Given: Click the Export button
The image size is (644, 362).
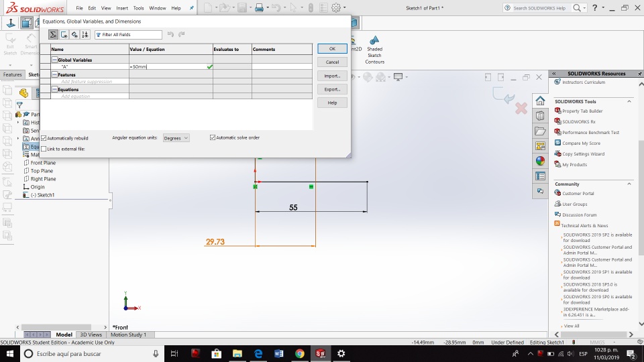Looking at the screenshot, I should (x=332, y=89).
